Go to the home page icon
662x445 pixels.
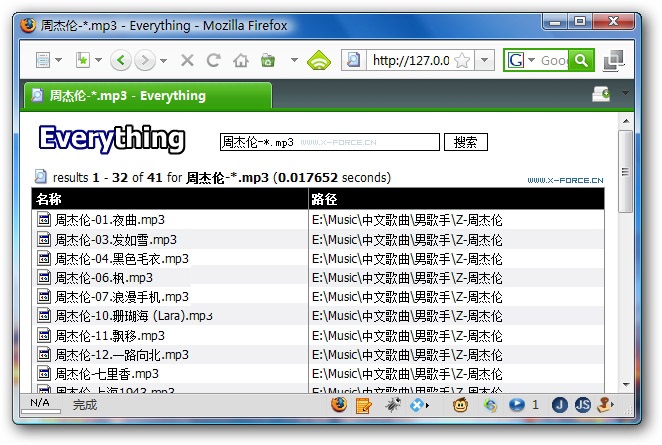point(241,61)
